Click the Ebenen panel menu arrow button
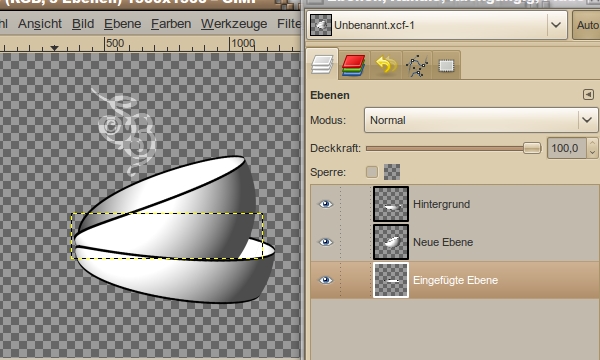600x360 pixels. point(589,94)
